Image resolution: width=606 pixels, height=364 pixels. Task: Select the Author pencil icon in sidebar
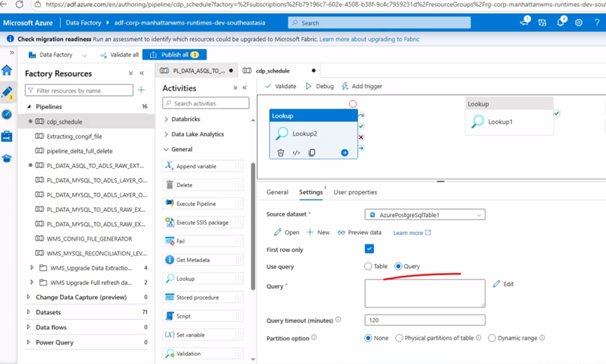(7, 92)
